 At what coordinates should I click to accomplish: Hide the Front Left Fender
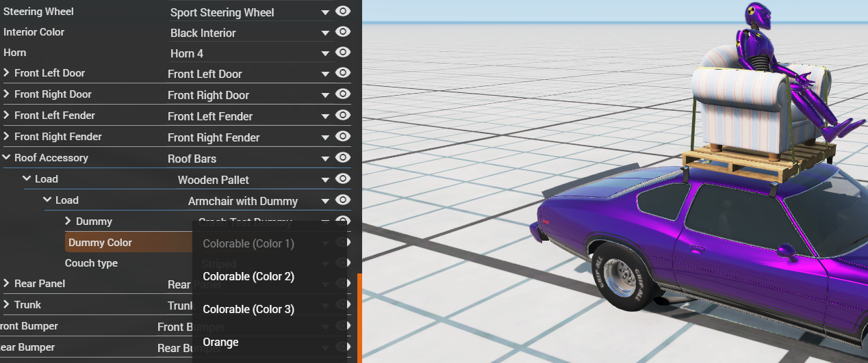(343, 115)
